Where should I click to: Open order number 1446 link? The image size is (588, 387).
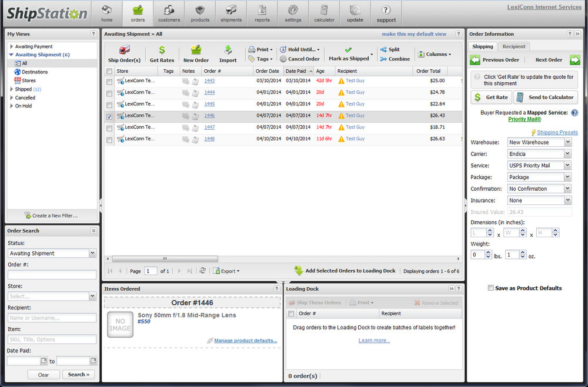209,115
